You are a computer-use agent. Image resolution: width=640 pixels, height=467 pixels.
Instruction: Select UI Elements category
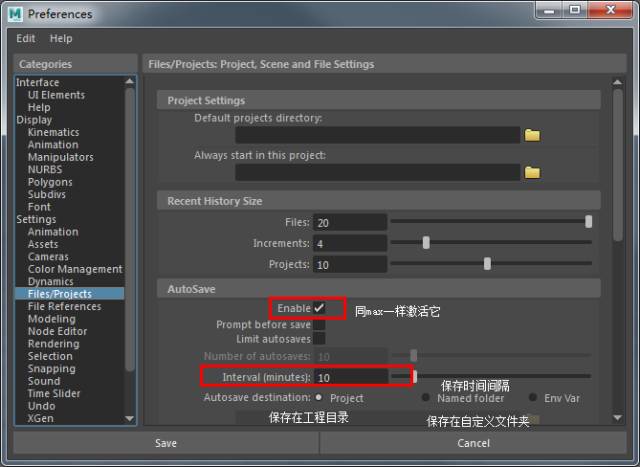(56, 95)
